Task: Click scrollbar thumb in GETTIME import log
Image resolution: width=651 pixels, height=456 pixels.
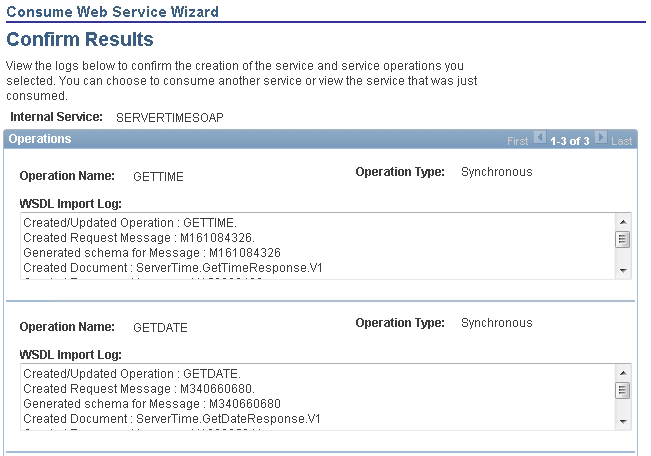Action: click(622, 239)
